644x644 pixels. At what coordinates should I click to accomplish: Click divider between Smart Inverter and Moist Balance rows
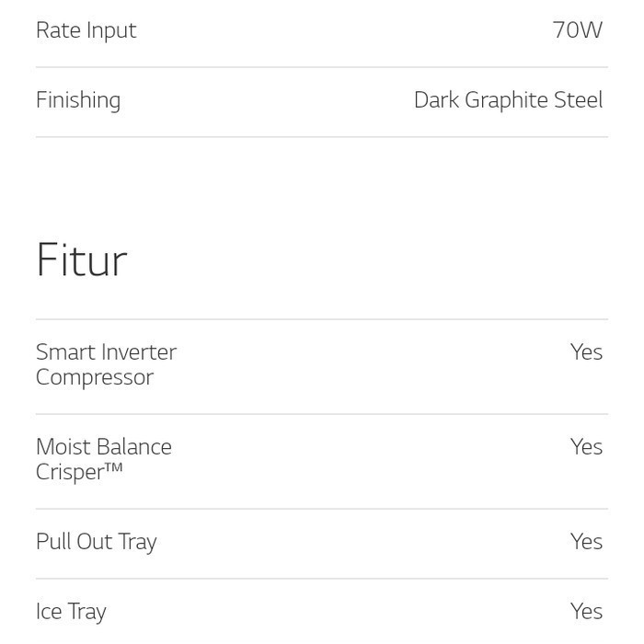(x=322, y=414)
